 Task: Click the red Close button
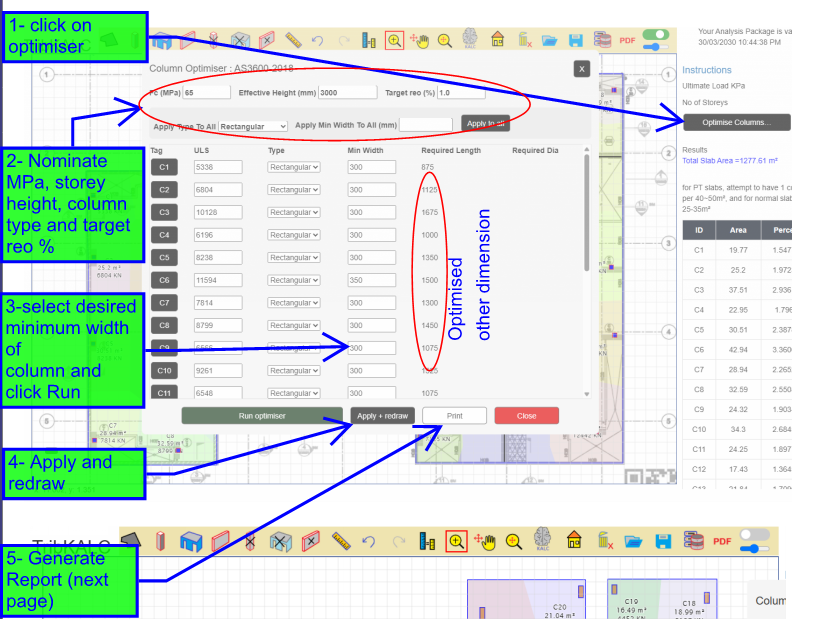coord(526,416)
